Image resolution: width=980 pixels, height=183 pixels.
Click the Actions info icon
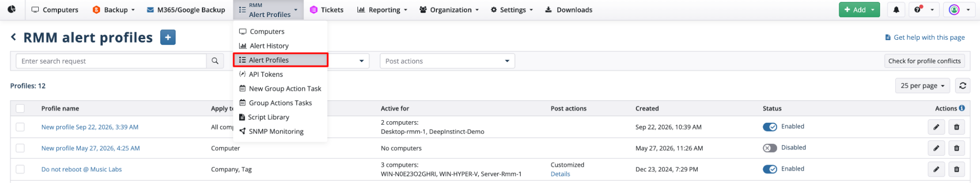click(962, 108)
